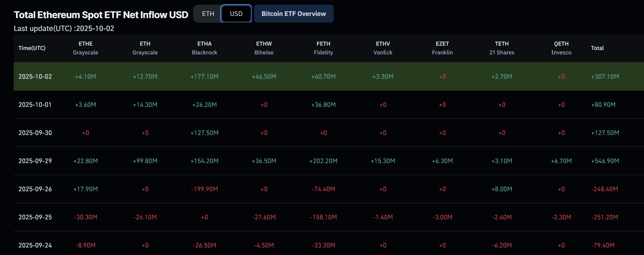The image size is (644, 255).
Task: Click the ETHA Blackrock column header
Action: click(204, 48)
